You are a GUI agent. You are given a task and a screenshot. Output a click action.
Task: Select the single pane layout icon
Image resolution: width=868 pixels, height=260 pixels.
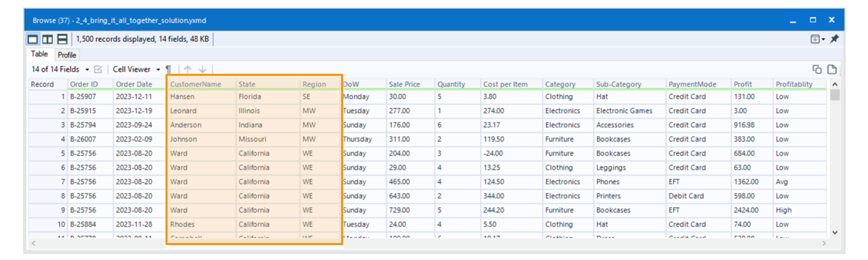[x=33, y=40]
